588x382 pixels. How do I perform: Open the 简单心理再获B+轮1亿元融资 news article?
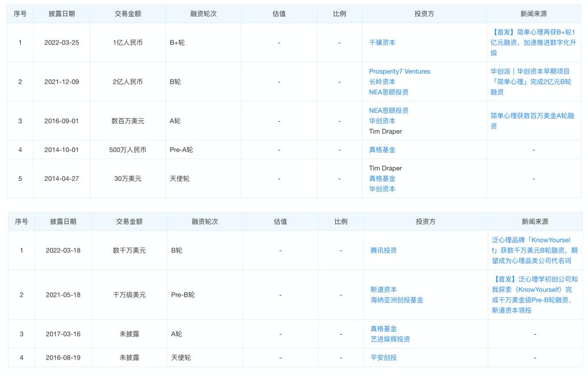533,43
